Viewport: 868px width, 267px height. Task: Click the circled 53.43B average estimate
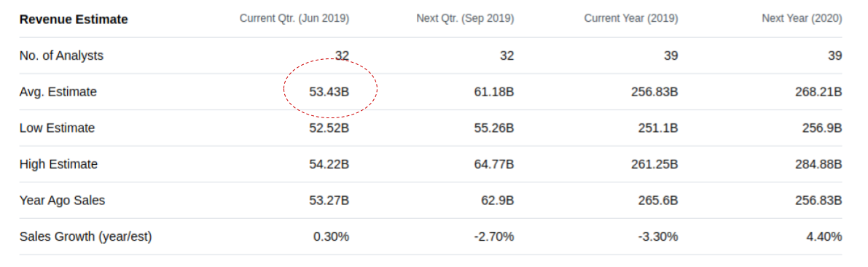pos(329,92)
